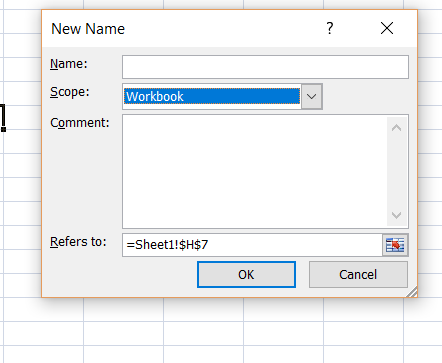Click the bold active cell border at left

coord(3,118)
